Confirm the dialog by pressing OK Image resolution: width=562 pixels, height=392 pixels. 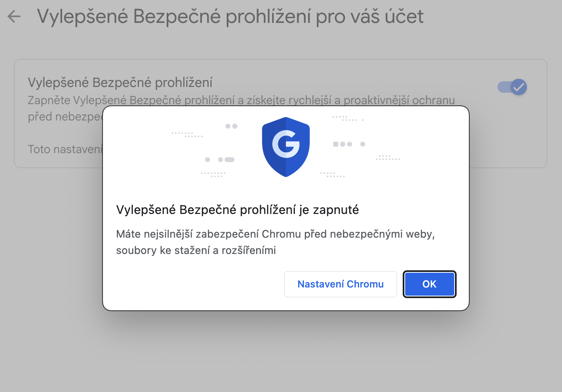tap(429, 284)
